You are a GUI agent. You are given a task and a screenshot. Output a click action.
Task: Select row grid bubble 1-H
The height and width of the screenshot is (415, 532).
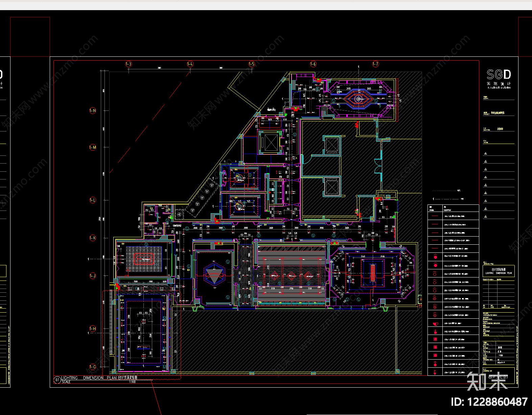click(x=93, y=328)
